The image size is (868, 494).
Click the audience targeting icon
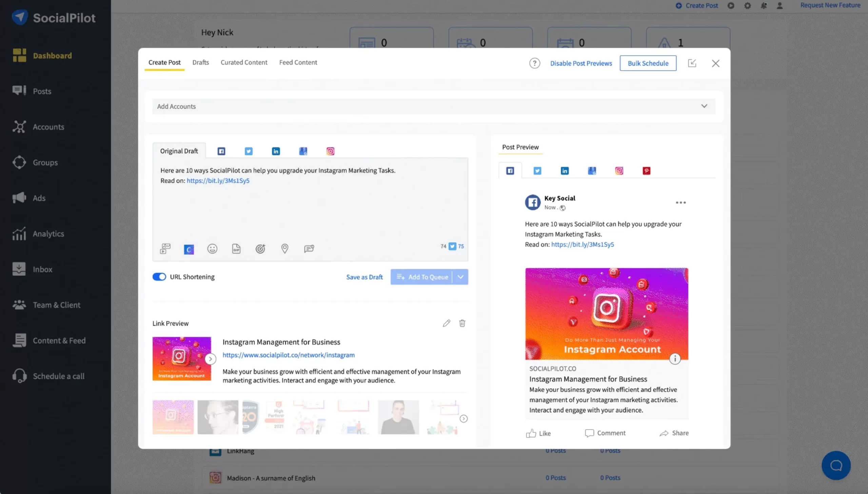click(260, 249)
